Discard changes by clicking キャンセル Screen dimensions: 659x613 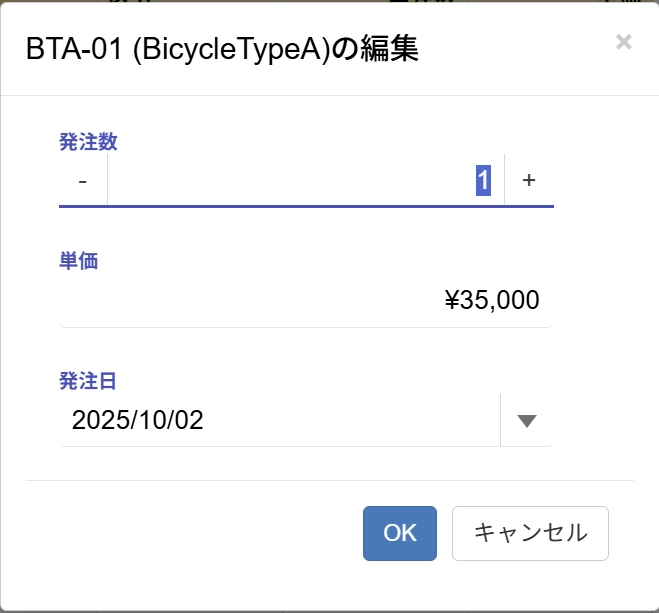[530, 533]
